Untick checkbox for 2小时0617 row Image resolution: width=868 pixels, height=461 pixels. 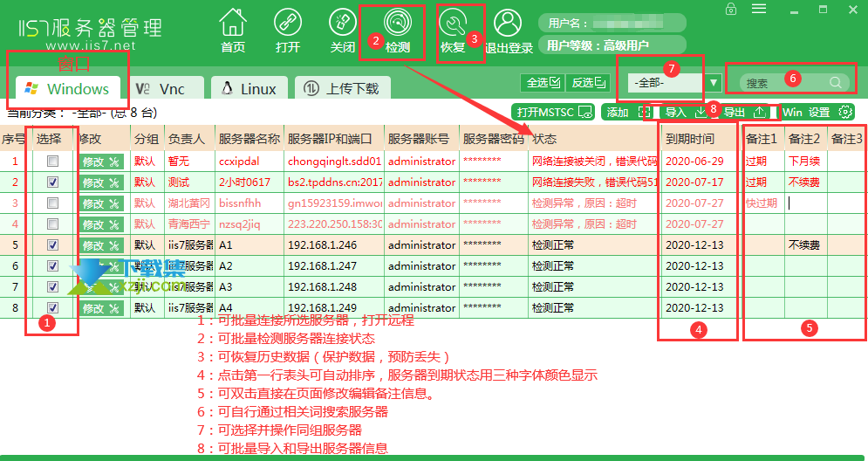tap(52, 182)
